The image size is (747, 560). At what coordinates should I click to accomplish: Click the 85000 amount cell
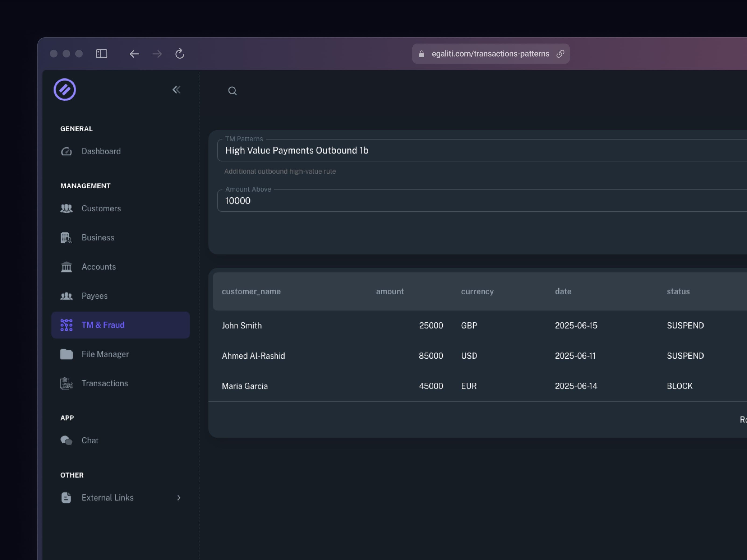click(x=431, y=356)
